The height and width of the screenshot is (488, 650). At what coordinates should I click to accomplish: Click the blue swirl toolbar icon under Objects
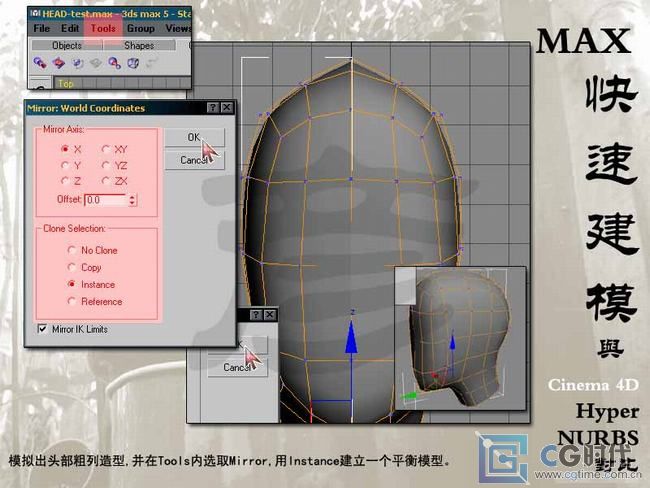tap(77, 63)
